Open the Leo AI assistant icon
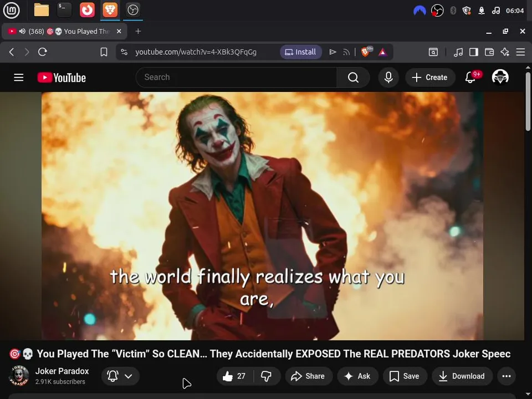Image resolution: width=532 pixels, height=399 pixels. click(x=505, y=52)
